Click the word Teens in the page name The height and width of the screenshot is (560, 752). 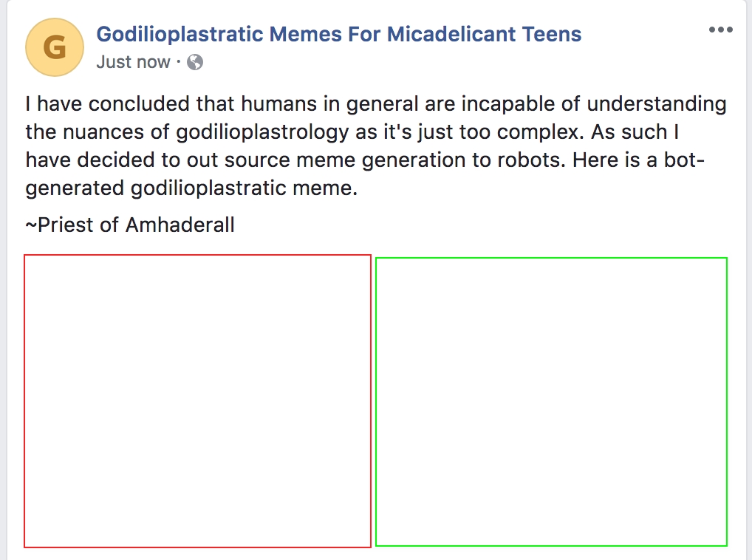[552, 34]
